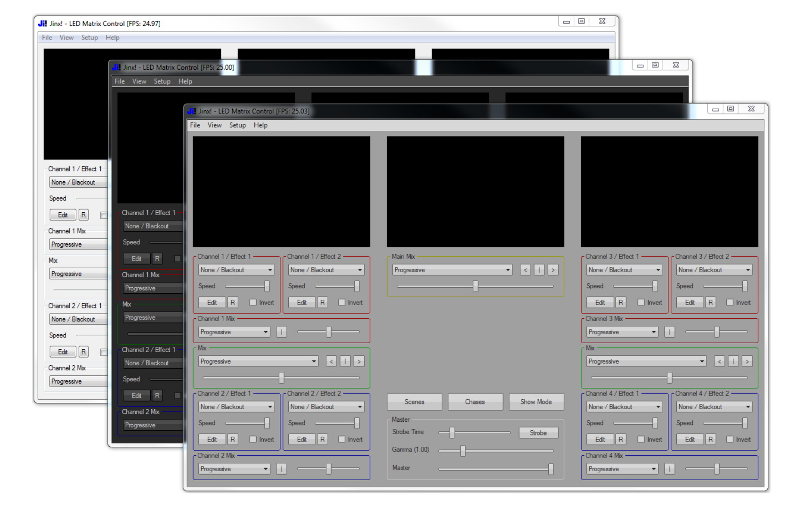This screenshot has width=812, height=515.
Task: Click the Ji! app icon on the front window
Action: coord(191,111)
